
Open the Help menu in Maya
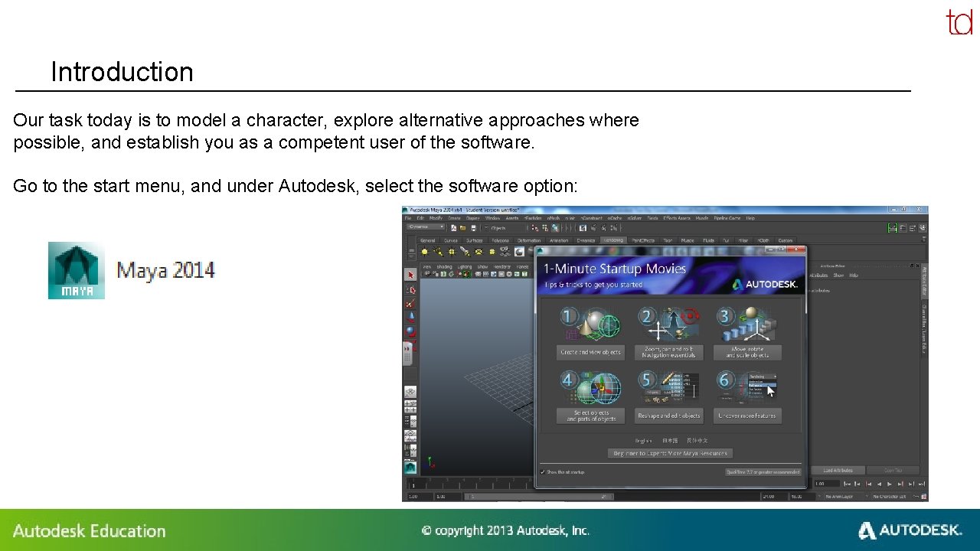click(x=750, y=218)
